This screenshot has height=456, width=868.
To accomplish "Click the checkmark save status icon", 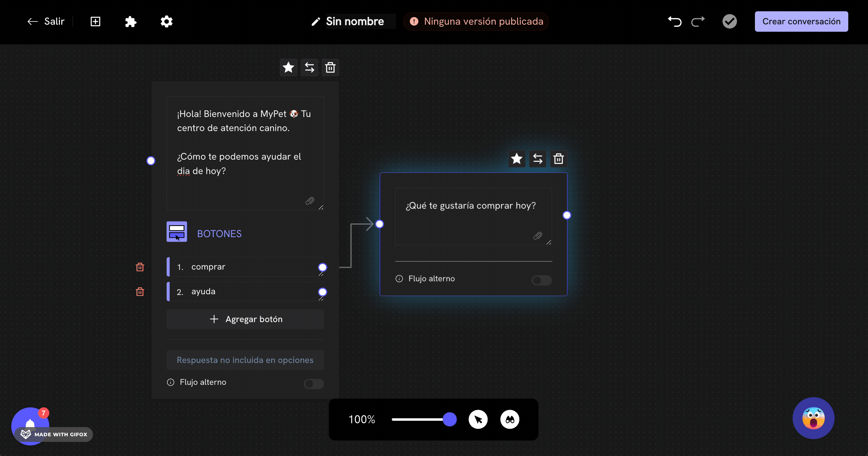I will [730, 22].
